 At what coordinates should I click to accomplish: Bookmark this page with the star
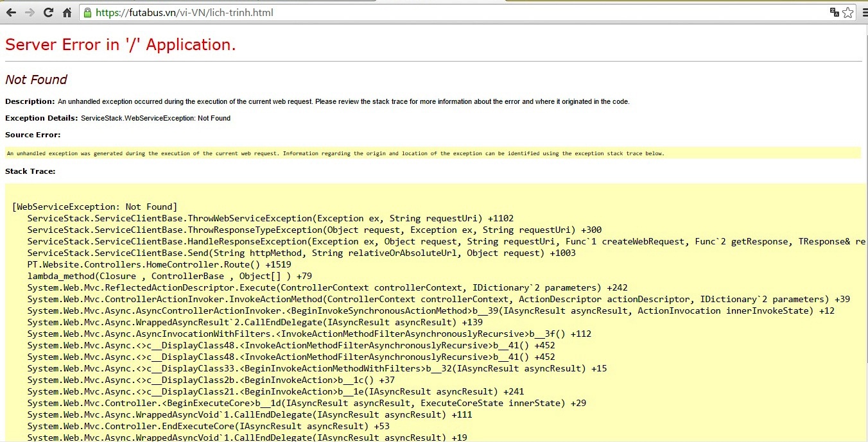tap(847, 13)
